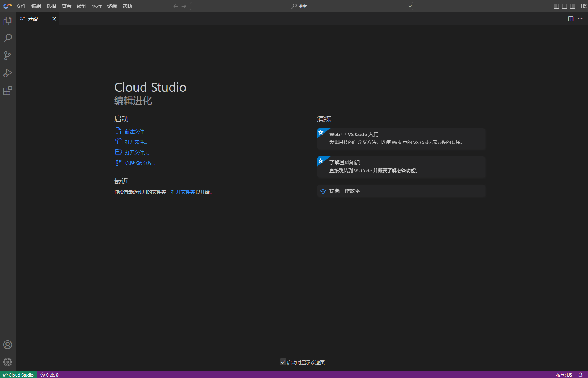Uncheck 启动时显示欢迎页 checkbox
Image resolution: width=588 pixels, height=378 pixels.
coord(283,362)
